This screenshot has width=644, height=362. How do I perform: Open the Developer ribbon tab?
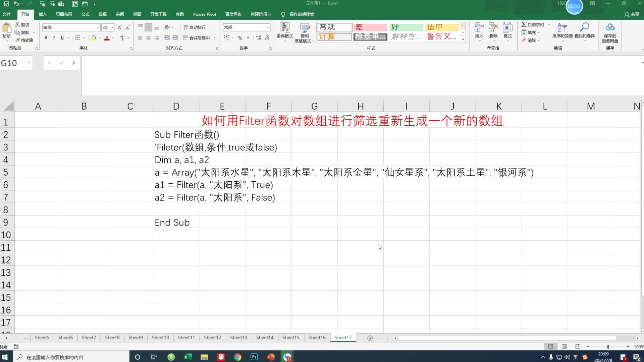pyautogui.click(x=158, y=14)
